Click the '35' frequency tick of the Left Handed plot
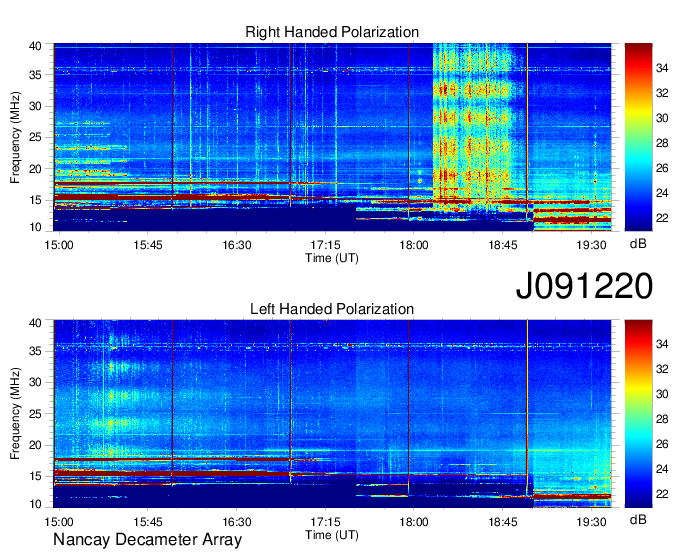680x552 pixels. click(x=35, y=351)
